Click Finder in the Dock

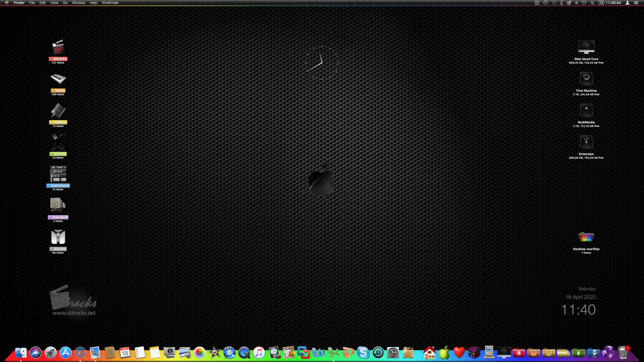click(21, 353)
